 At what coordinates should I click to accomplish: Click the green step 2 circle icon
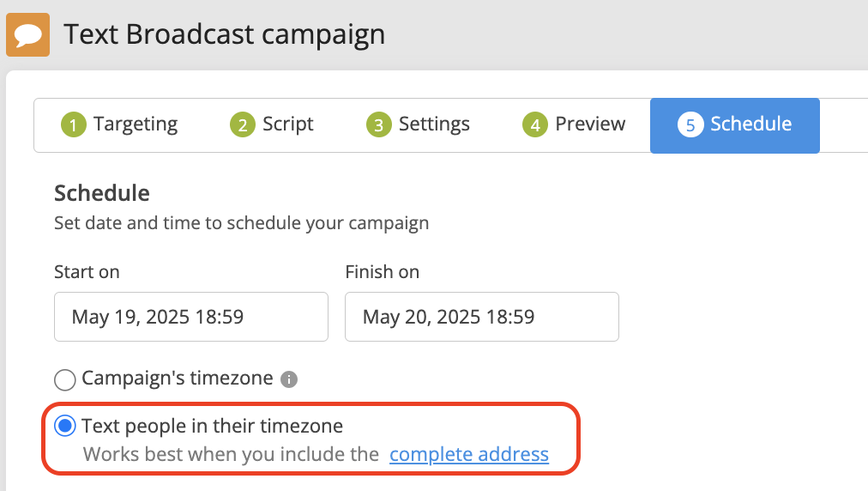[243, 124]
